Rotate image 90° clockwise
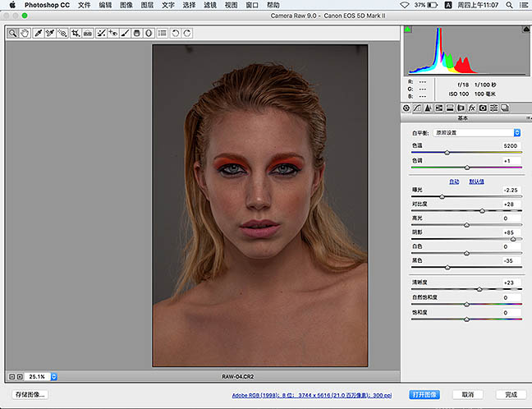 [188, 34]
